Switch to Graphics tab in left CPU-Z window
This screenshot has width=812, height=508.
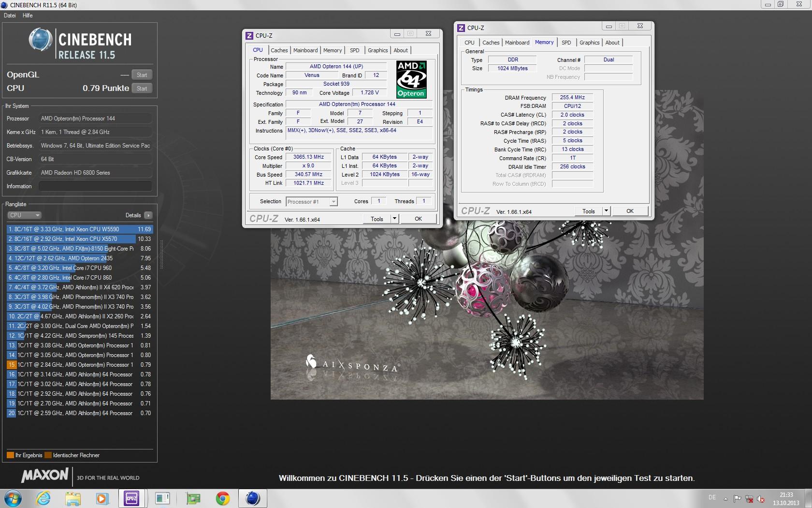377,50
